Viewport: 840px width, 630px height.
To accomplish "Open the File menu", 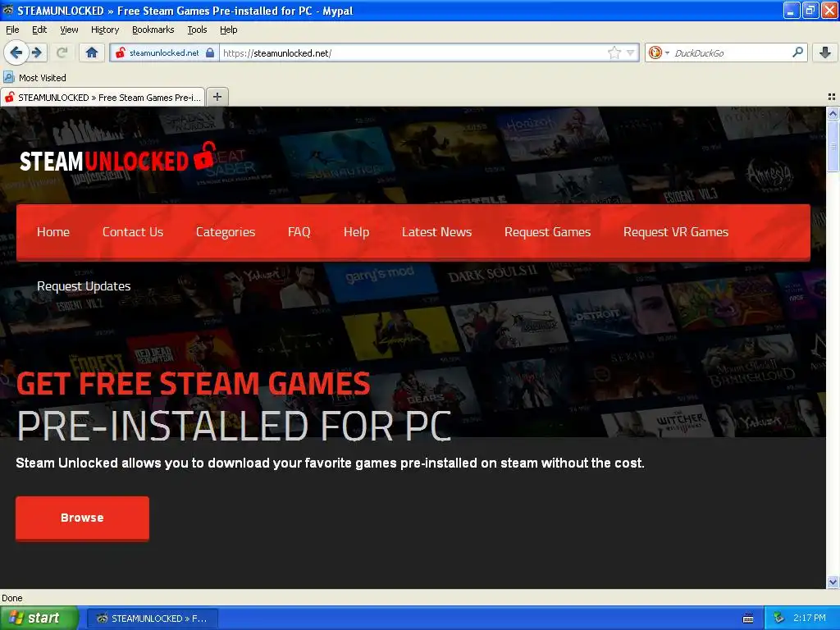I will [x=12, y=30].
